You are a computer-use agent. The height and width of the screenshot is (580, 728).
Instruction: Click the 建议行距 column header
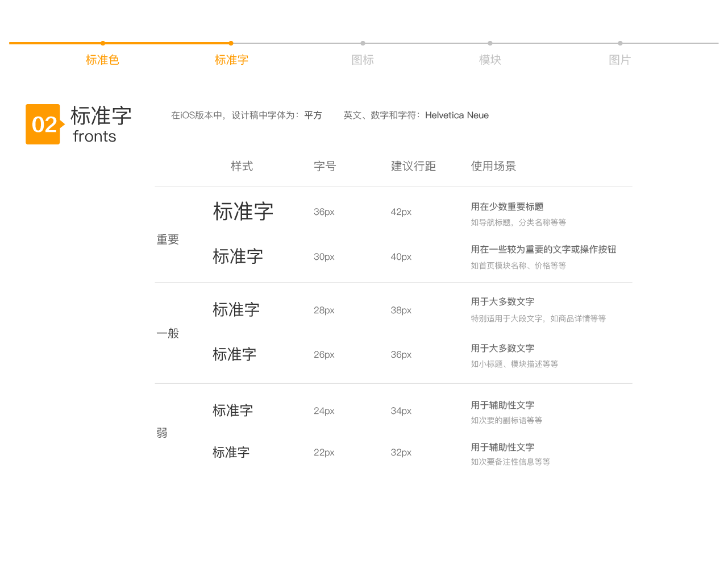click(x=413, y=166)
